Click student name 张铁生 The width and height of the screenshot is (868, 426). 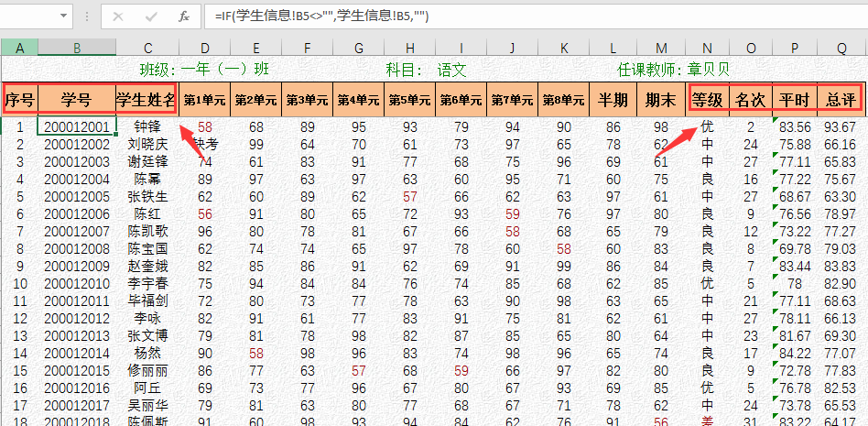(x=147, y=197)
